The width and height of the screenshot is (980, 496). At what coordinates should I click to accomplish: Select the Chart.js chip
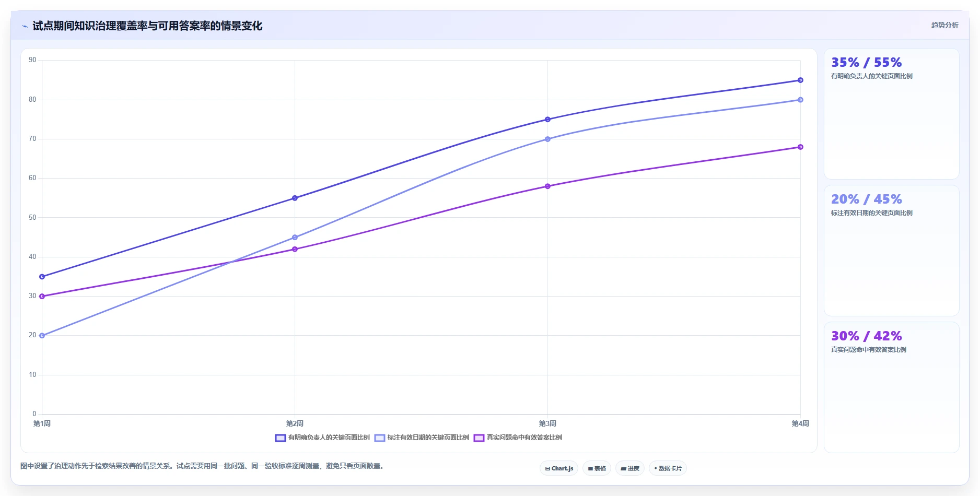559,468
